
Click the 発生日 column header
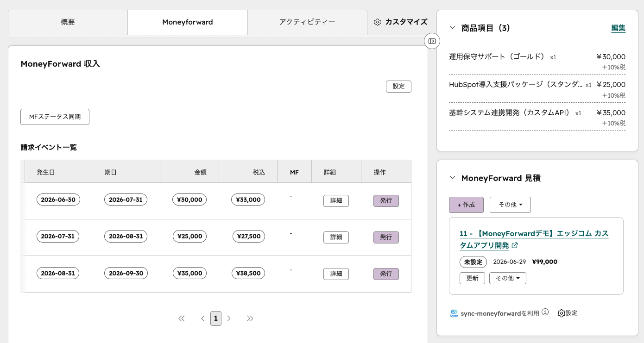tap(58, 172)
